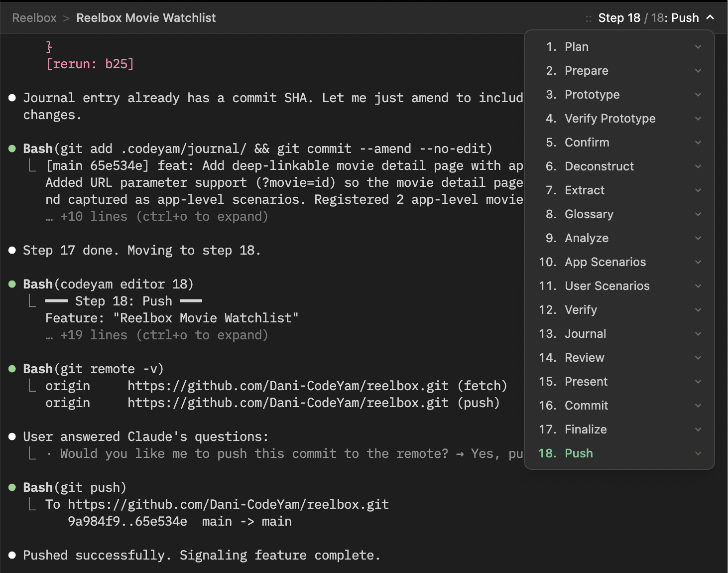The height and width of the screenshot is (573, 728).
Task: Open the Step 18 / 18: Push dropdown
Action: pyautogui.click(x=648, y=18)
